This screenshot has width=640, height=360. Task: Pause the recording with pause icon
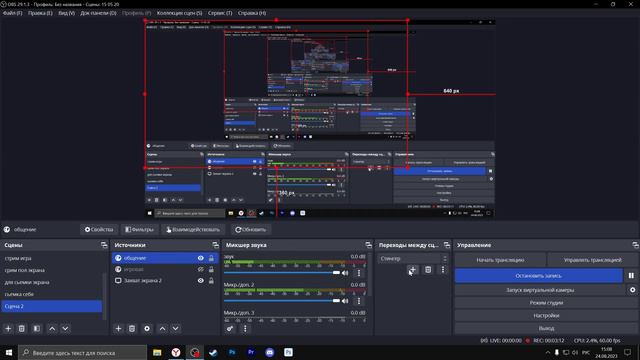pos(631,276)
